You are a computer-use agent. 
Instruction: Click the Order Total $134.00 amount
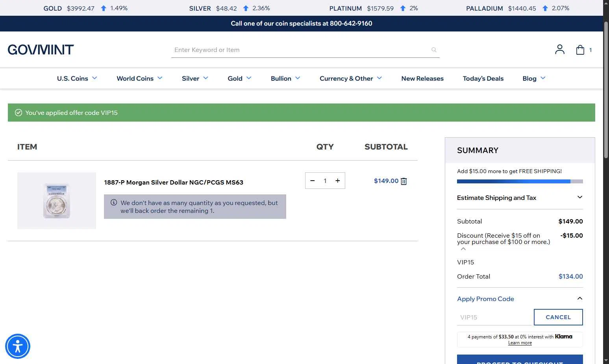[x=570, y=276]
